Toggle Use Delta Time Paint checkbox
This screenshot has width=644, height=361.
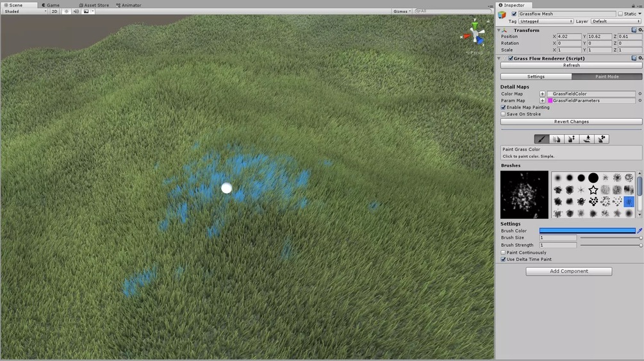pyautogui.click(x=503, y=260)
